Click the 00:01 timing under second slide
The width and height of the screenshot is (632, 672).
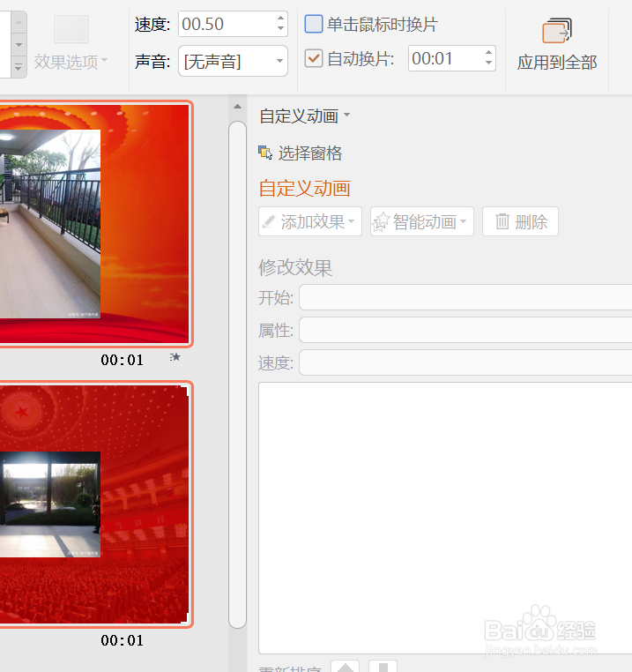tap(123, 641)
